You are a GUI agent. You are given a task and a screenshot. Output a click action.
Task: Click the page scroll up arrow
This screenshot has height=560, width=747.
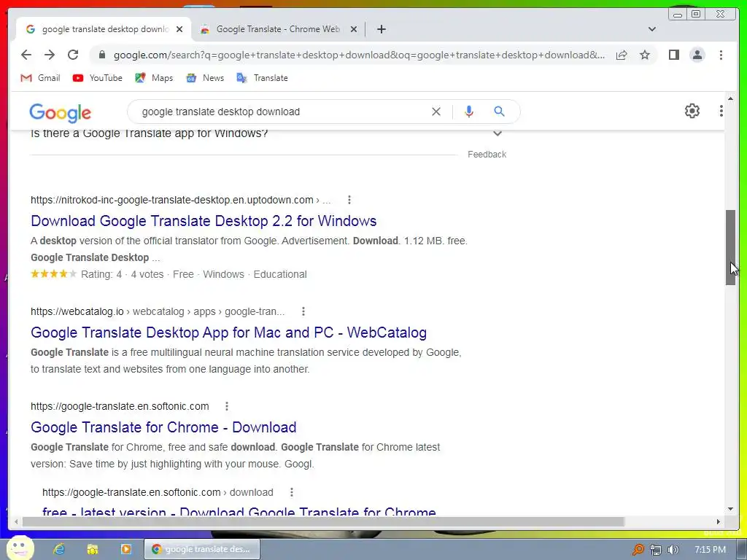(x=730, y=98)
